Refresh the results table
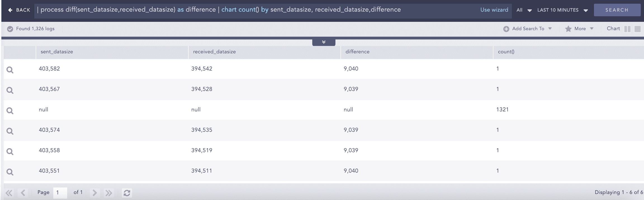 click(x=127, y=193)
